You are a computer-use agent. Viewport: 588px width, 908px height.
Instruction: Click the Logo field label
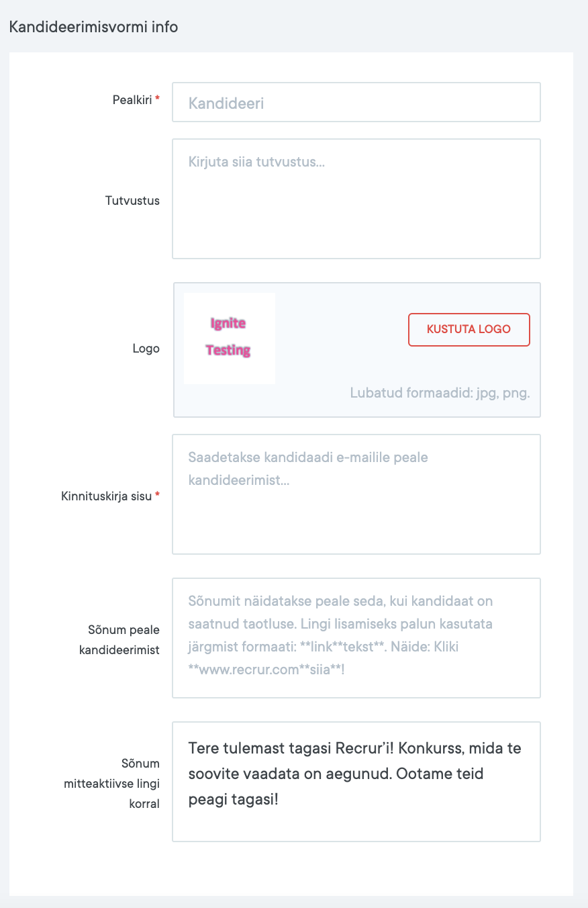(x=146, y=349)
